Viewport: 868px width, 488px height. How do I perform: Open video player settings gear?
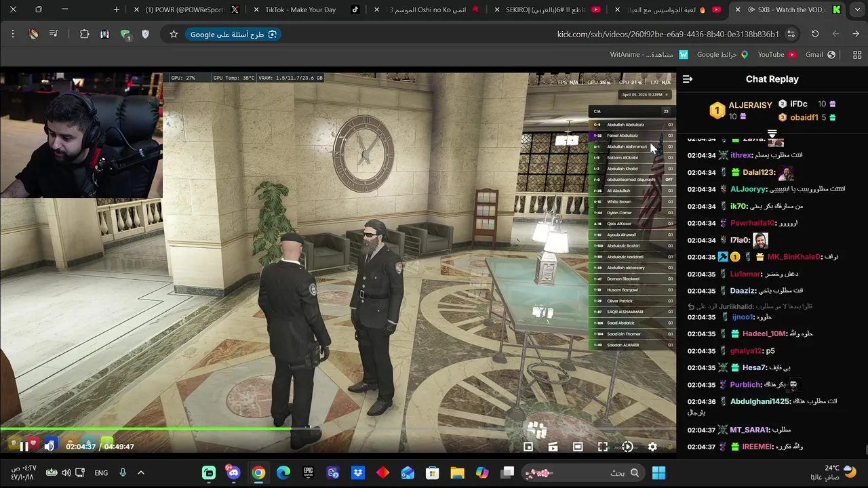pos(652,447)
